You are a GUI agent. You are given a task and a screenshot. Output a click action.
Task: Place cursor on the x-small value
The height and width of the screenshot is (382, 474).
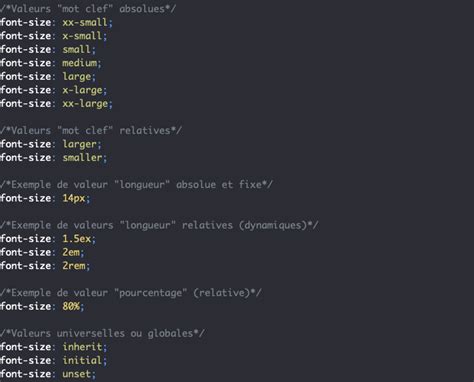82,36
